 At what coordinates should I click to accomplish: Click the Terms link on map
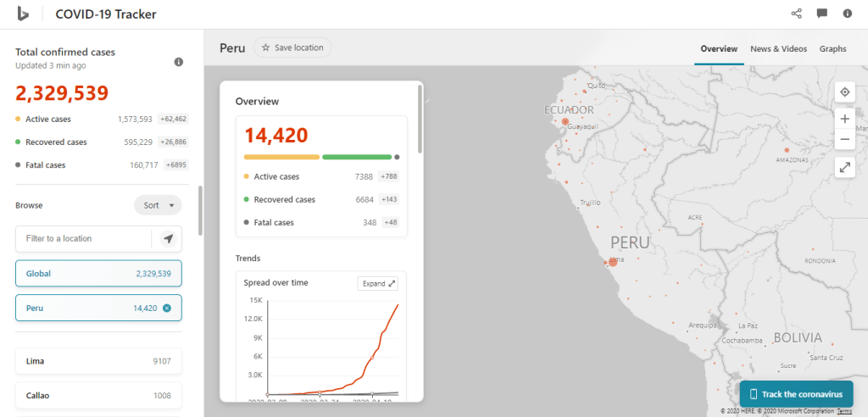[x=844, y=411]
